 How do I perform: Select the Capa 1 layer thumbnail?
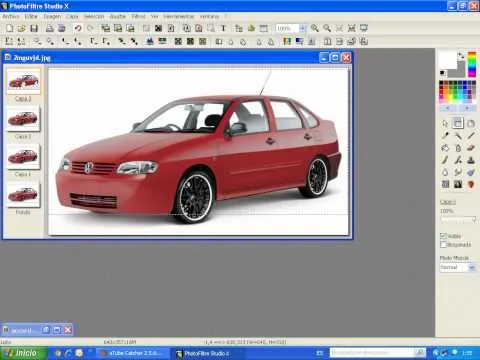pos(23,157)
